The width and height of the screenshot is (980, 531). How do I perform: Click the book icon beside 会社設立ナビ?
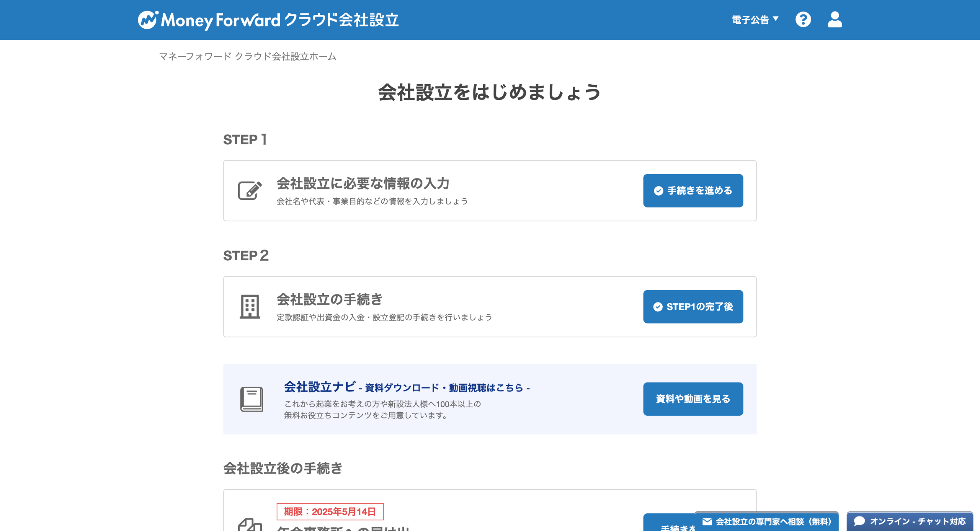click(x=251, y=399)
